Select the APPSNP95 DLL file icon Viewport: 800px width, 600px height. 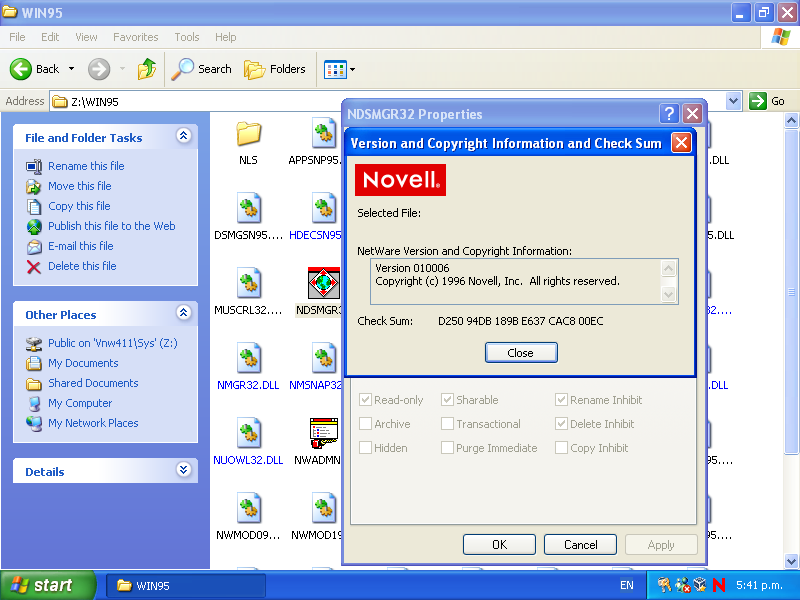click(323, 133)
